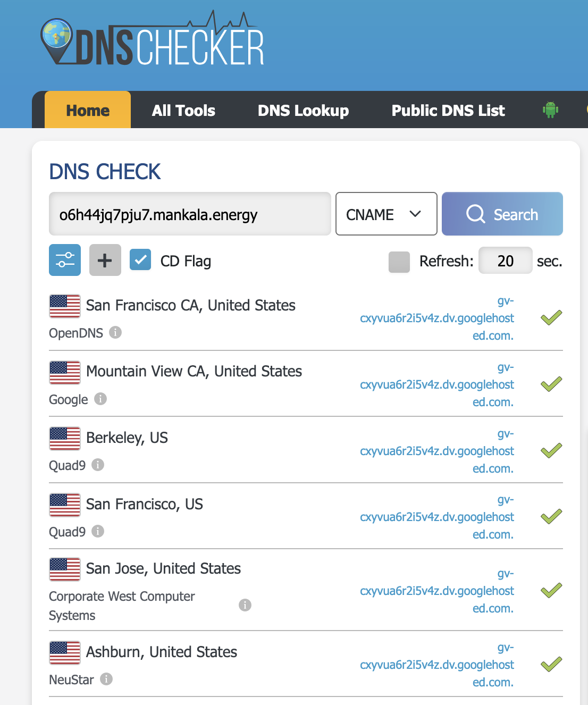This screenshot has height=705, width=588.
Task: Open the CNAME record type dropdown
Action: pyautogui.click(x=386, y=214)
